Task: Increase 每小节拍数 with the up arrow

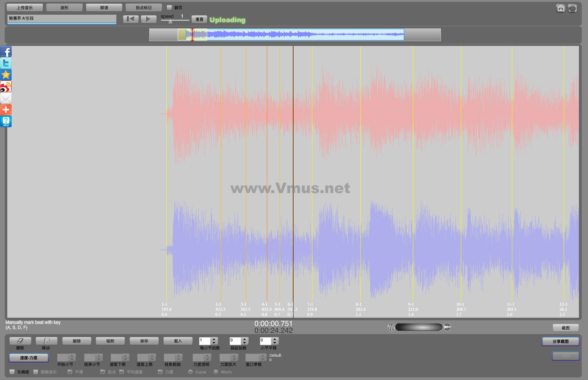Action: (214, 339)
